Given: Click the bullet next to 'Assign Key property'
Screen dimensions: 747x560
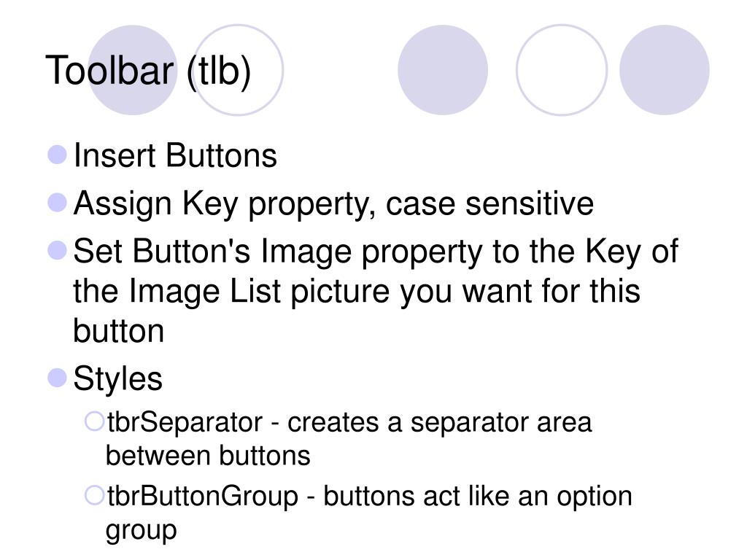Looking at the screenshot, I should pos(58,203).
